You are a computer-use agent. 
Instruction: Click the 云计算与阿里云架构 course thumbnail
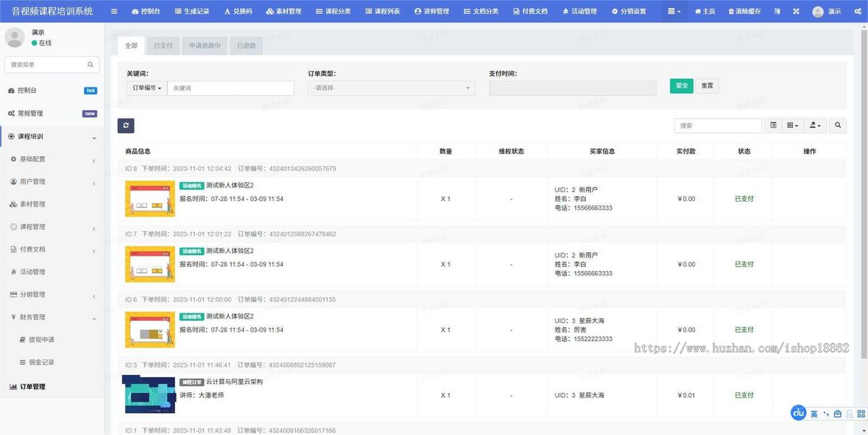point(149,395)
